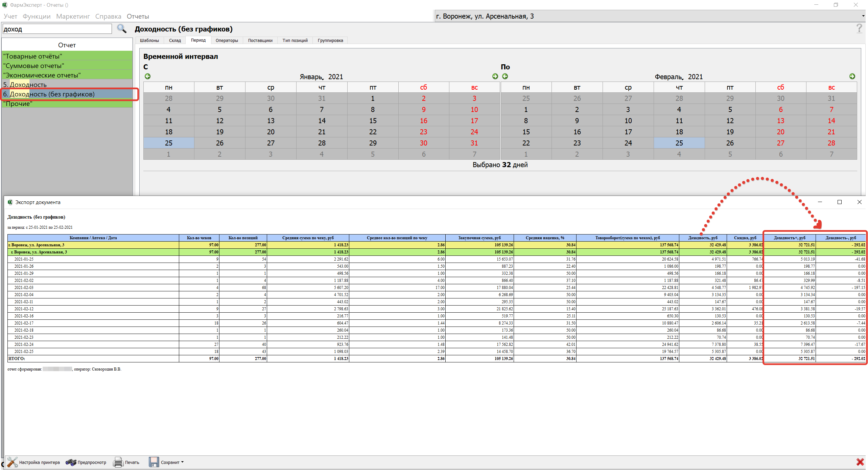The image size is (868, 470).
Task: Select February 19 in end calendar
Action: (730, 132)
